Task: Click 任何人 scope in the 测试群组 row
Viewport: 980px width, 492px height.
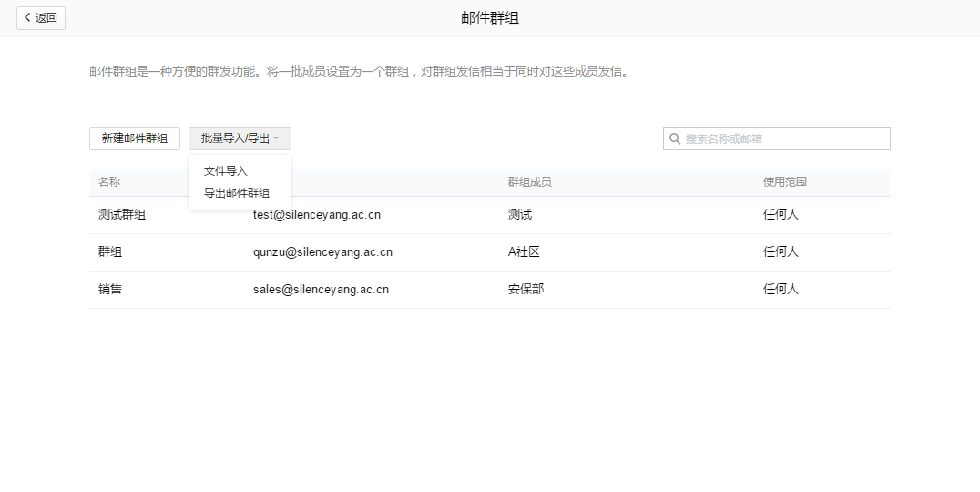Action: (x=781, y=215)
